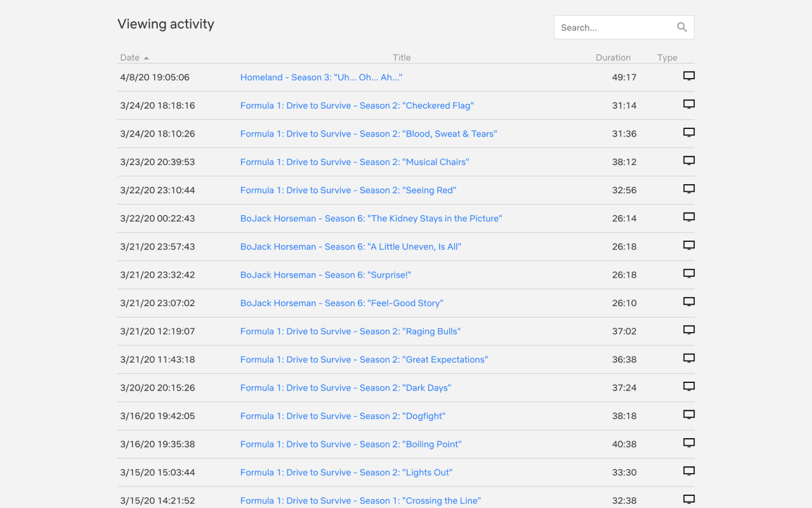
Task: Click the date "3/22/20 00:22:43"
Action: point(157,218)
